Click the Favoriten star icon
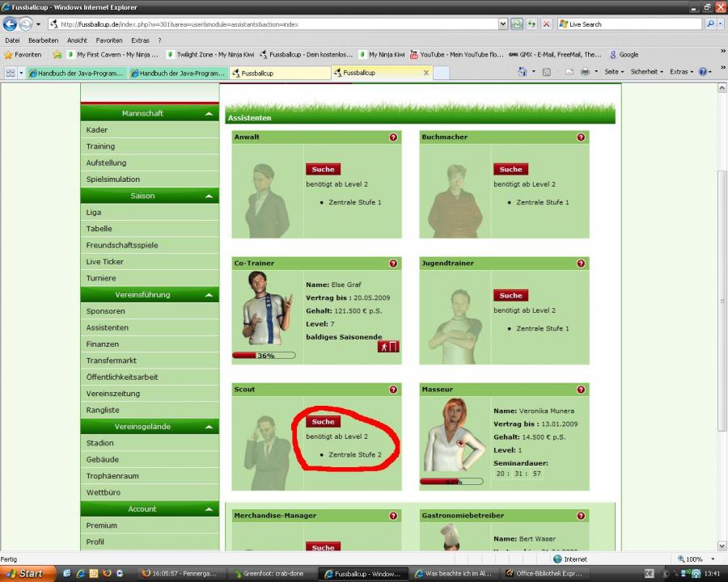This screenshot has height=582, width=728. pyautogui.click(x=8, y=55)
